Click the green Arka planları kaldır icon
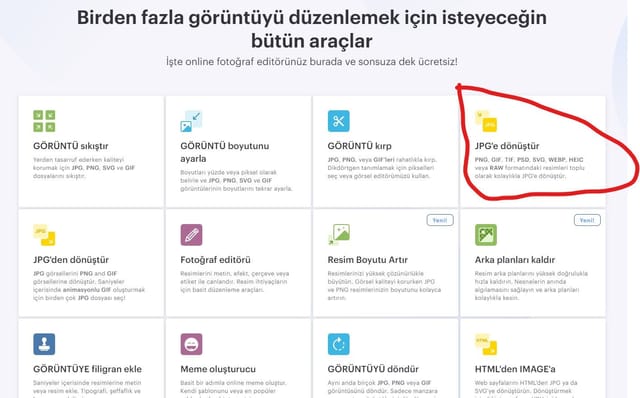This screenshot has height=398, width=640. (486, 235)
